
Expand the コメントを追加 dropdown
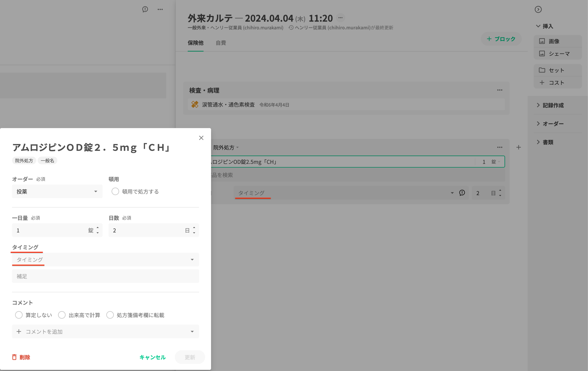pos(105,331)
